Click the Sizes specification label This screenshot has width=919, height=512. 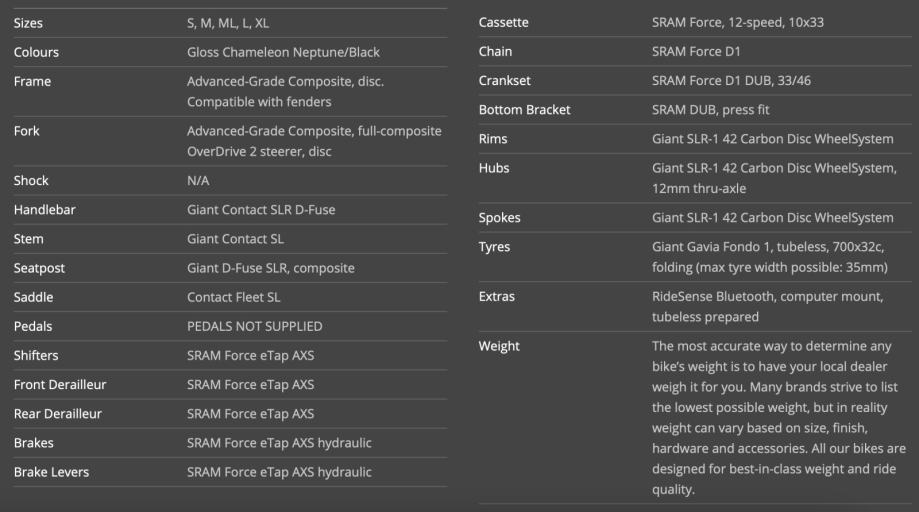(28, 23)
